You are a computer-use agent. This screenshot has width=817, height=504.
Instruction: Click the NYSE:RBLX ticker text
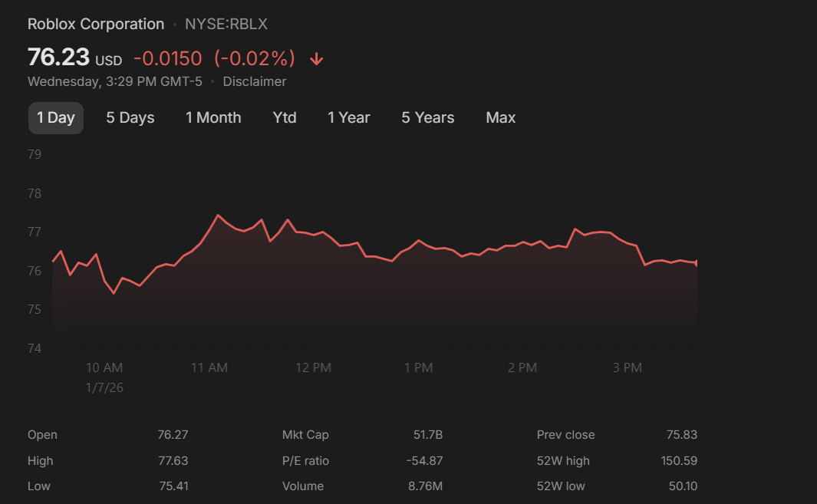[226, 24]
